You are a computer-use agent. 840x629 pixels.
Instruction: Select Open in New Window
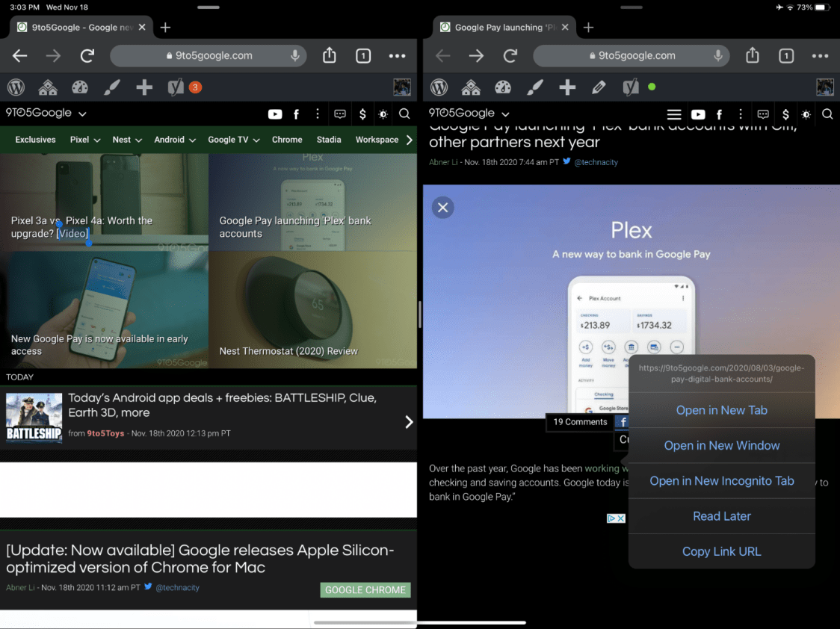coord(722,445)
